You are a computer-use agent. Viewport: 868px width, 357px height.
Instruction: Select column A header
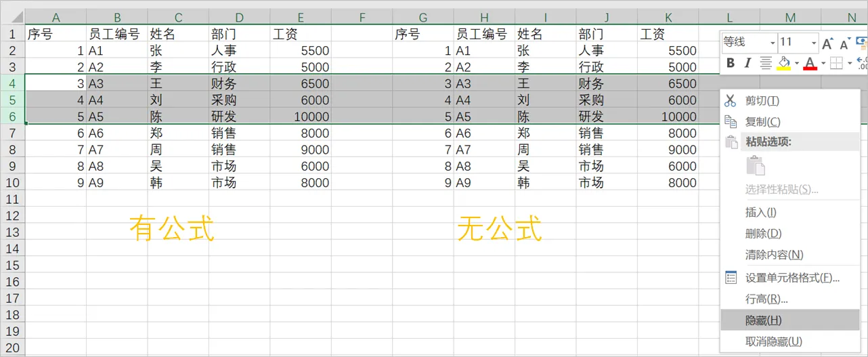[56, 17]
